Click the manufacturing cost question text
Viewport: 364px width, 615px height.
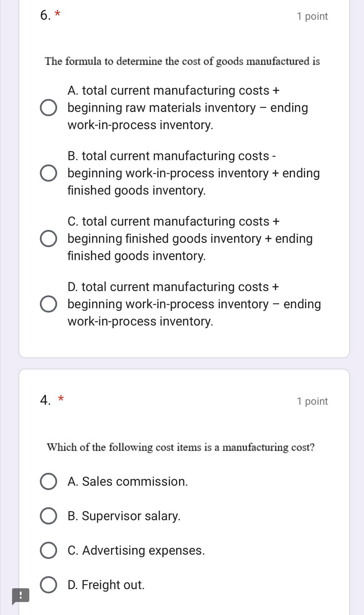click(180, 447)
